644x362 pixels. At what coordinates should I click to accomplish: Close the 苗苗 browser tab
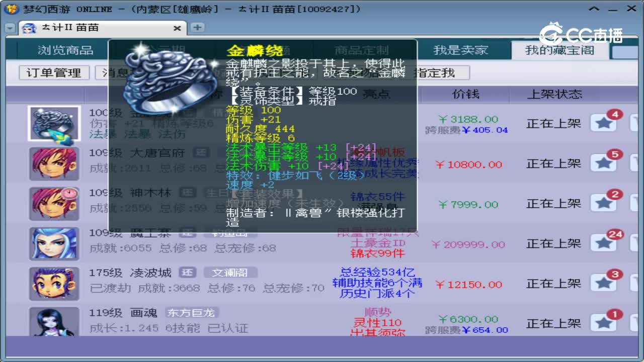[177, 28]
